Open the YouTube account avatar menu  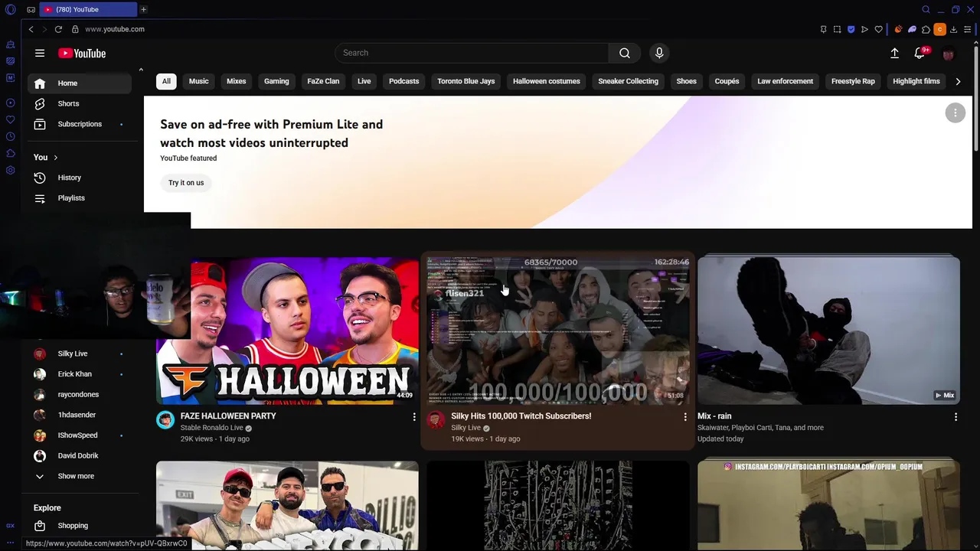(x=949, y=54)
